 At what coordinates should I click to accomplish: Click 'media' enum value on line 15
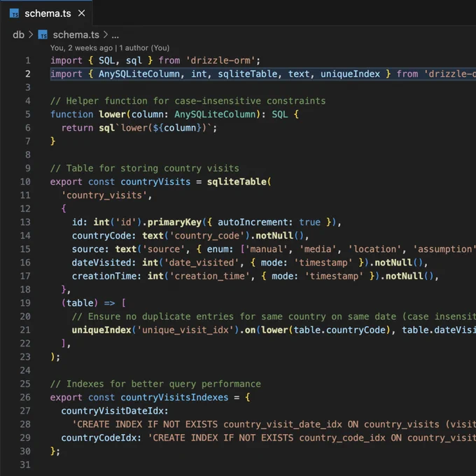318,249
